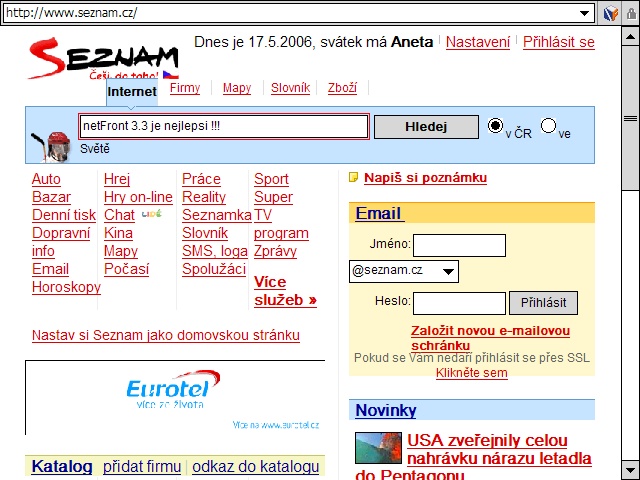Click the Přihlásit email login button

pos(543,303)
